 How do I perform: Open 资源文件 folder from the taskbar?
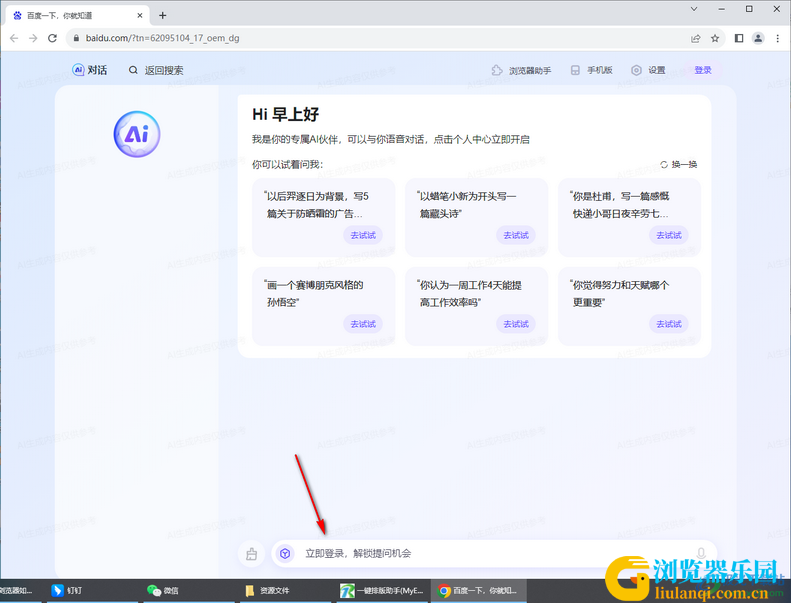pos(286,590)
